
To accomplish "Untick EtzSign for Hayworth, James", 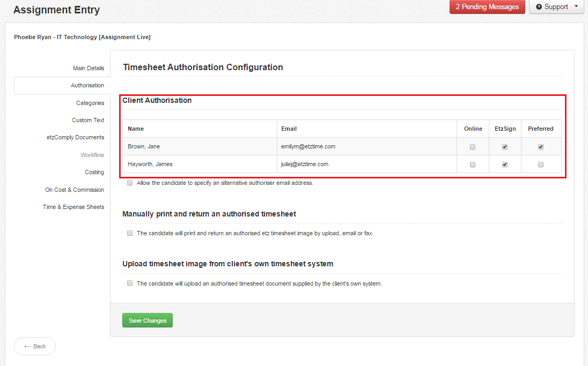I will 505,165.
